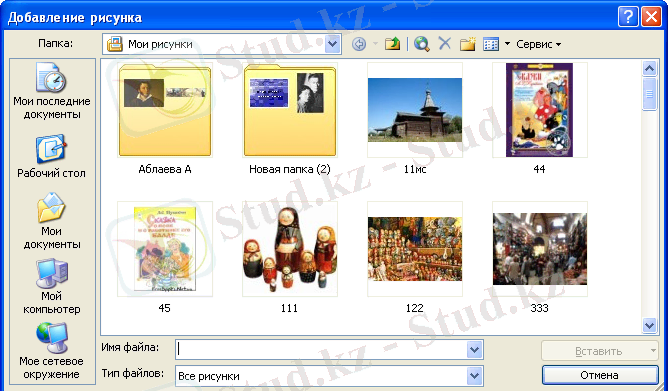Select matryoshka dolls thumbnail 111
The image size is (668, 391).
pyautogui.click(x=290, y=249)
